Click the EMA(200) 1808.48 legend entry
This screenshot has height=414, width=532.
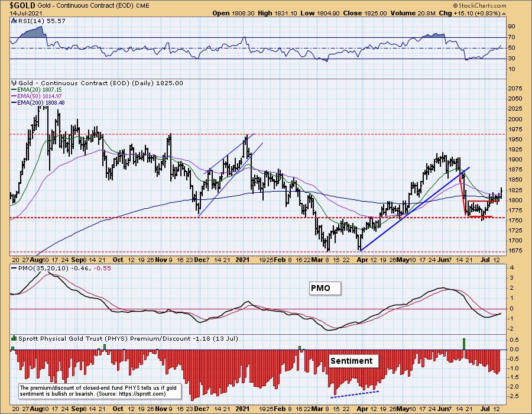[x=41, y=102]
